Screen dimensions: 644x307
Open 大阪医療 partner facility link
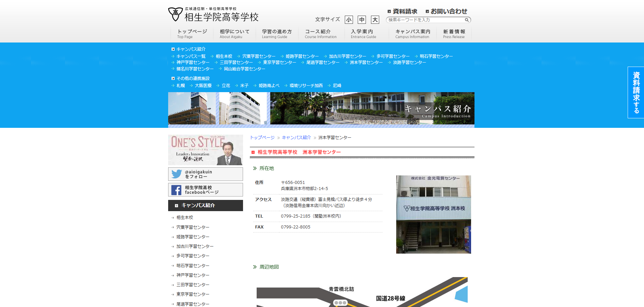(x=203, y=86)
